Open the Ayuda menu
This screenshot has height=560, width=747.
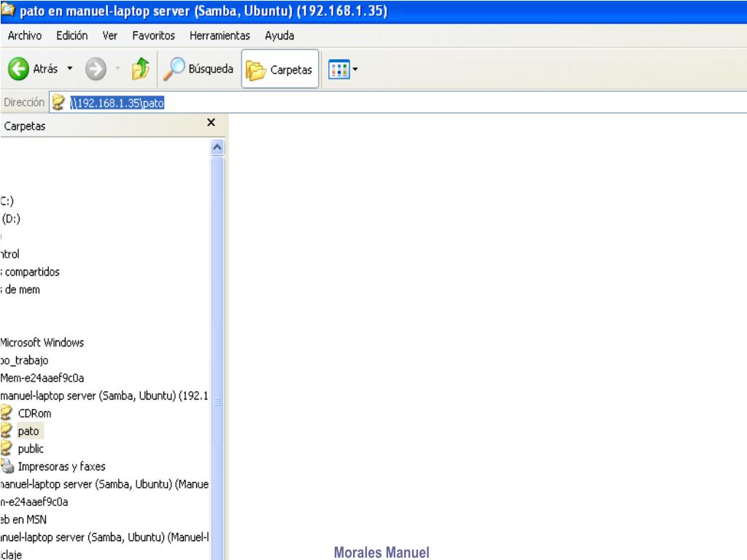tap(279, 36)
